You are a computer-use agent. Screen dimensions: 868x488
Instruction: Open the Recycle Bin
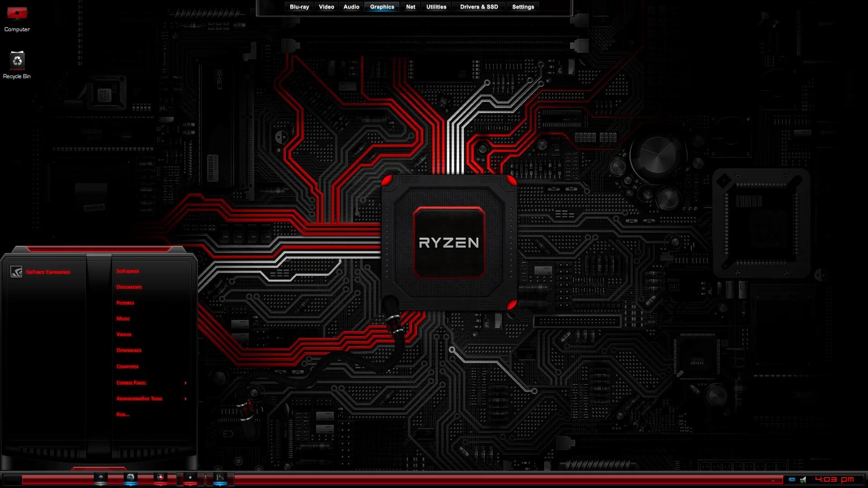pos(17,61)
